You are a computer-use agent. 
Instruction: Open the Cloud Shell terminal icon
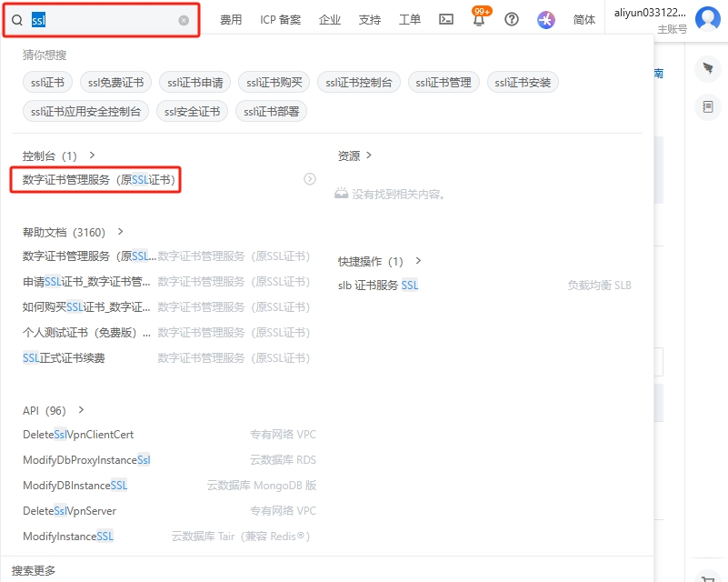tap(446, 19)
